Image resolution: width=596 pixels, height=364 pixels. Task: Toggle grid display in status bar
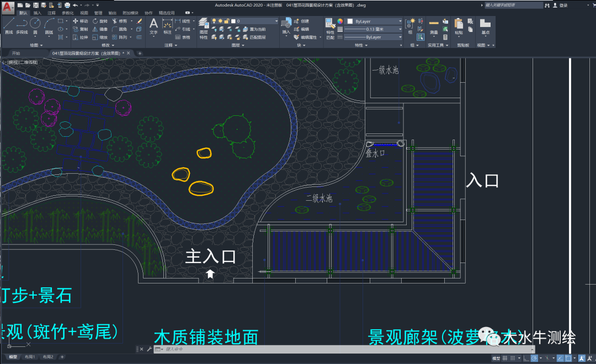(505, 357)
